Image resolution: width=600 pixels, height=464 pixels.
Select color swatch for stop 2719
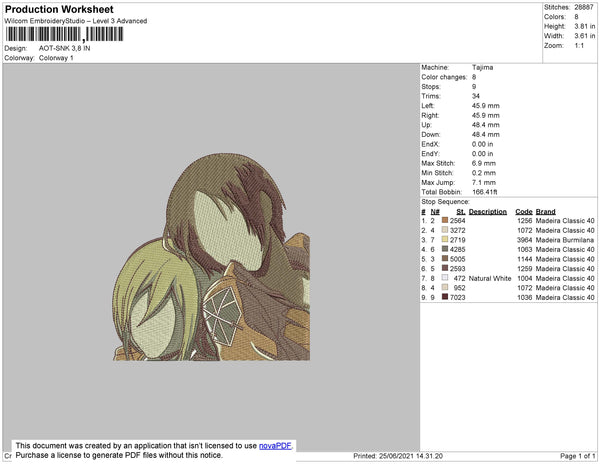445,239
